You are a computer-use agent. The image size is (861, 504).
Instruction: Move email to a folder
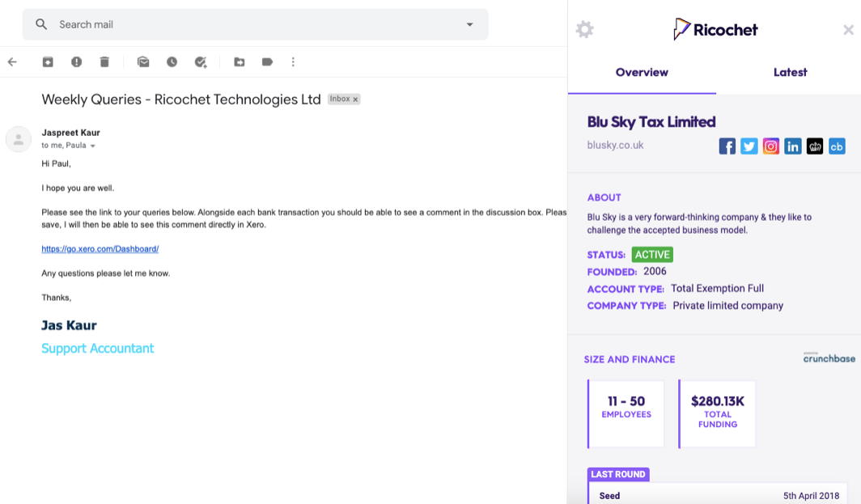coord(239,62)
